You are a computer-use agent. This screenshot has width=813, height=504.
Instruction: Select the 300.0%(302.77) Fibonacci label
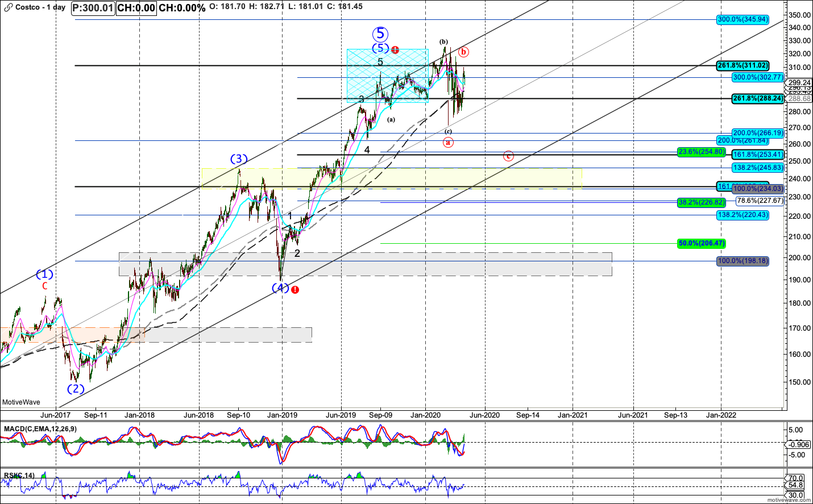[x=758, y=77]
